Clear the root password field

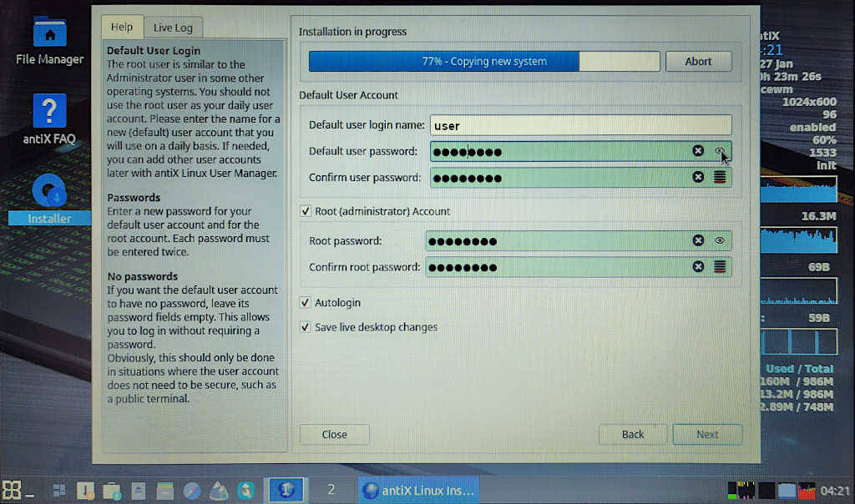[698, 241]
